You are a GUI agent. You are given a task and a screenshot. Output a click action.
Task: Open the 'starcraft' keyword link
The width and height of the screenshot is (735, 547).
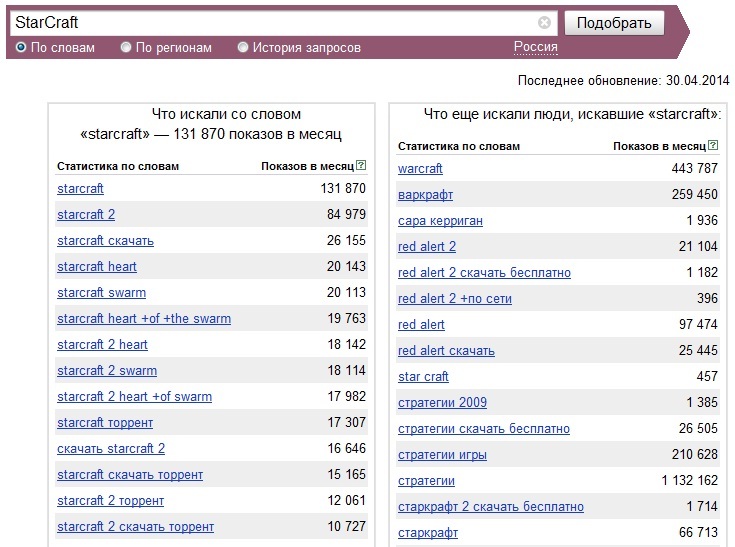click(x=80, y=188)
